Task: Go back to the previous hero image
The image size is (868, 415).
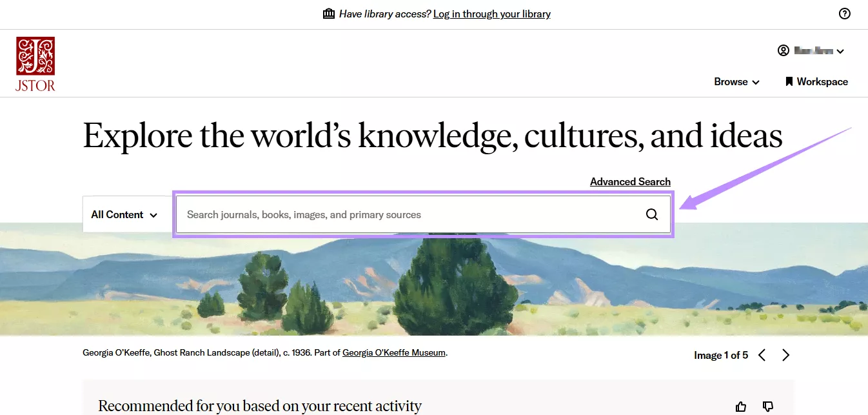Action: coord(762,354)
